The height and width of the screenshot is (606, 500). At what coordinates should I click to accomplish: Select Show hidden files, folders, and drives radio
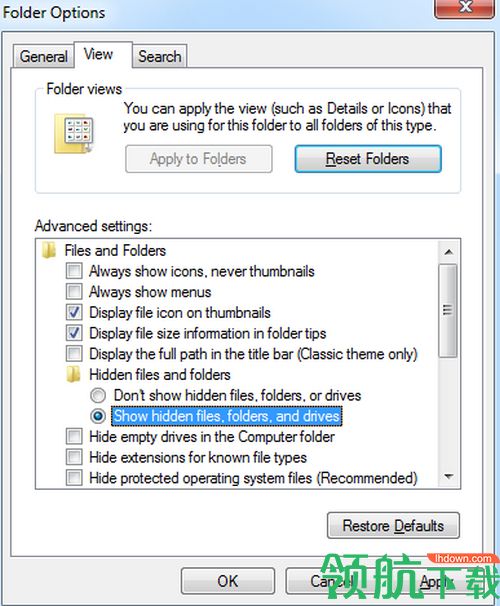[98, 416]
